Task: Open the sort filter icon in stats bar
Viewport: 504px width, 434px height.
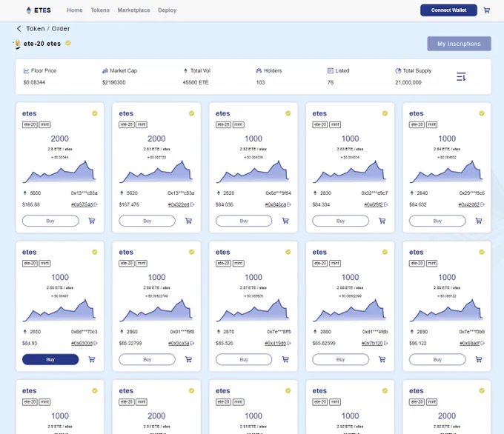Action: [461, 76]
